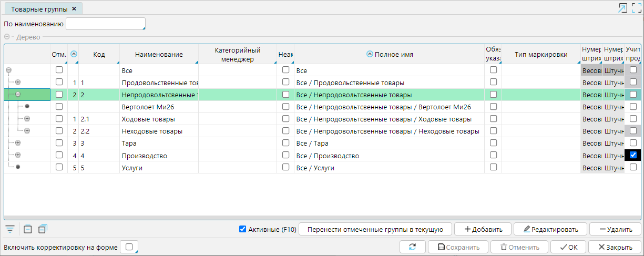644x256 pixels.
Task: Confirm with the OK button
Action: (x=568, y=247)
